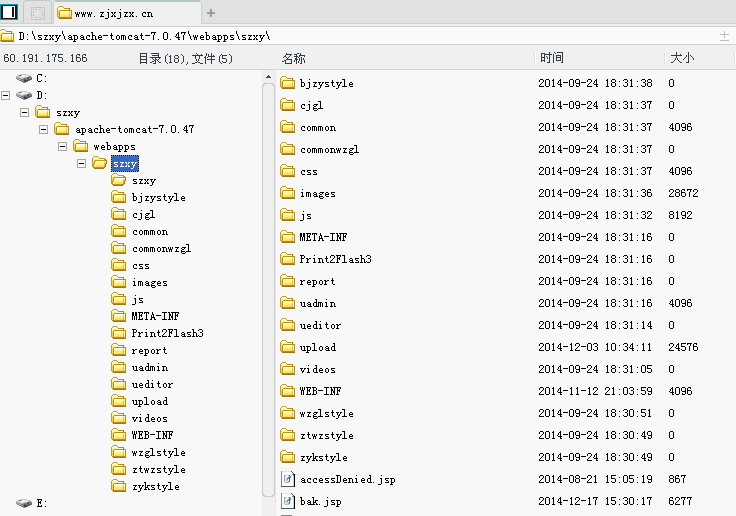Collapse the D: drive node
The height and width of the screenshot is (516, 736).
pos(6,95)
